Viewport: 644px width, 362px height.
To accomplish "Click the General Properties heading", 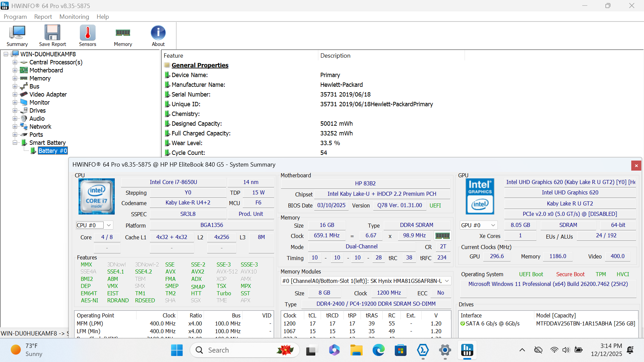I will (200, 65).
